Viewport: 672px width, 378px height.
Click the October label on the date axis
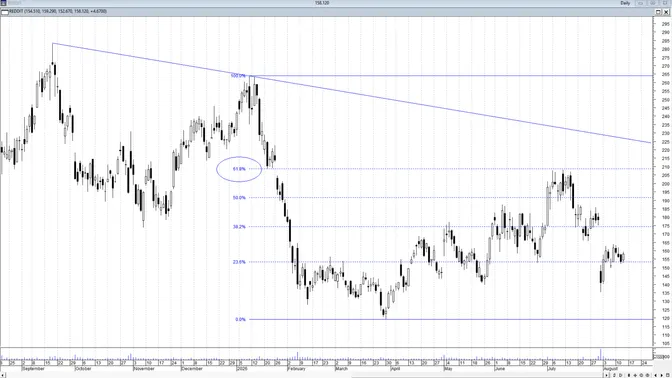tap(83, 369)
